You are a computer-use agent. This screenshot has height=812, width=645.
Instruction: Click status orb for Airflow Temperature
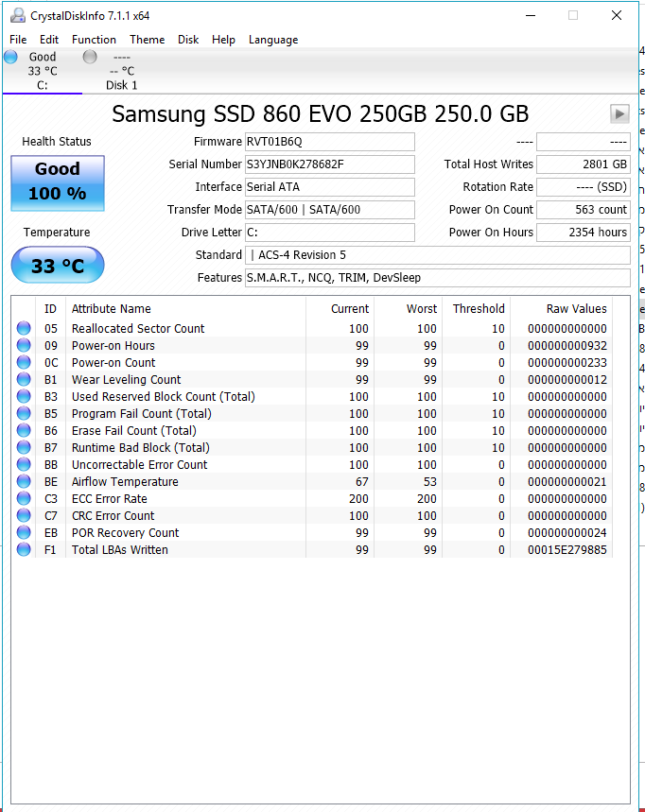[x=24, y=481]
